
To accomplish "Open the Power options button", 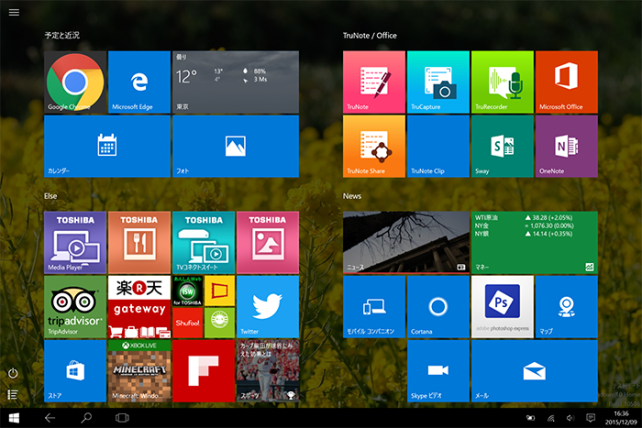I will click(13, 373).
